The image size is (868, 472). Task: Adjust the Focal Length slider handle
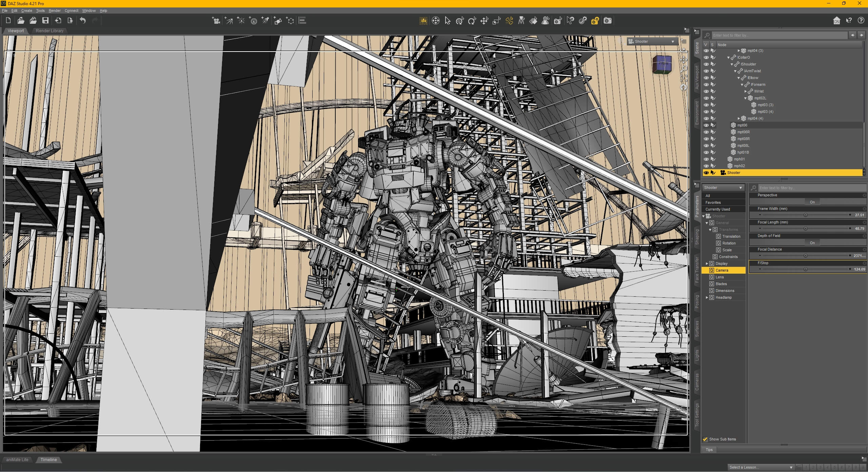click(805, 229)
